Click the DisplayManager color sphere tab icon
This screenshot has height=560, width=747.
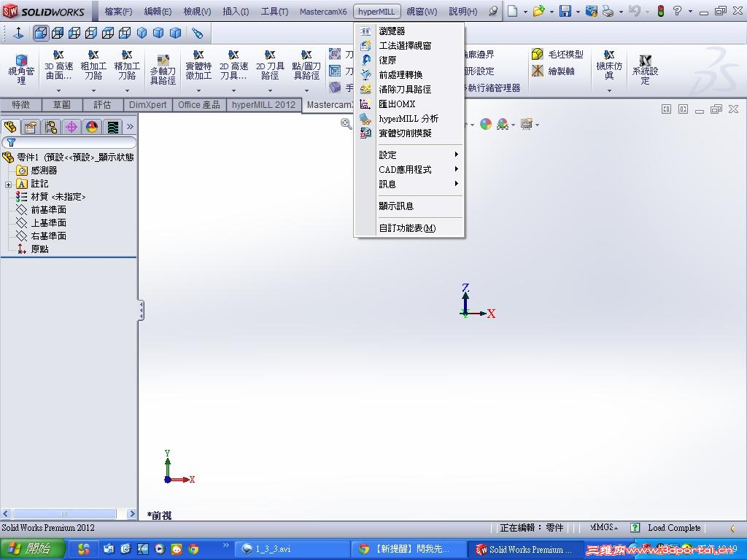coord(91,127)
